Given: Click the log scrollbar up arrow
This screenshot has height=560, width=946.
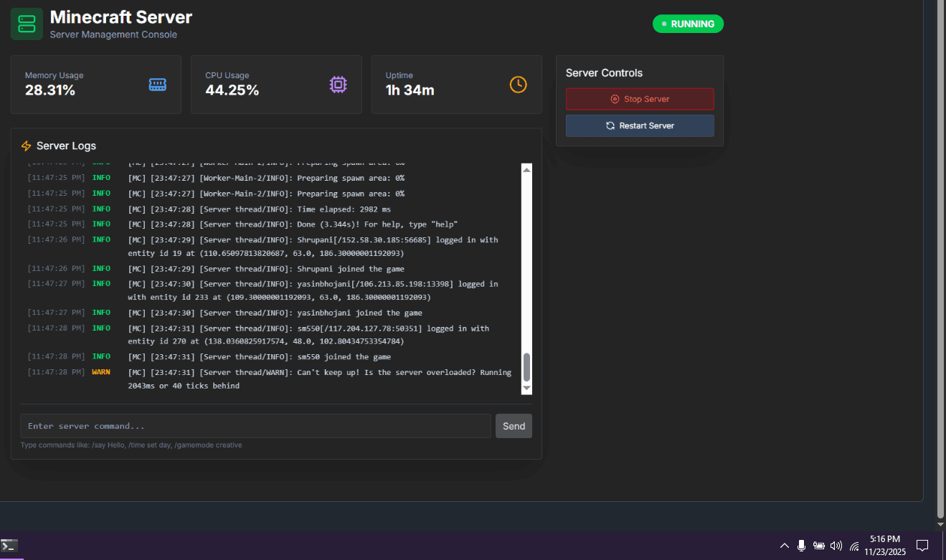Looking at the screenshot, I should (526, 170).
